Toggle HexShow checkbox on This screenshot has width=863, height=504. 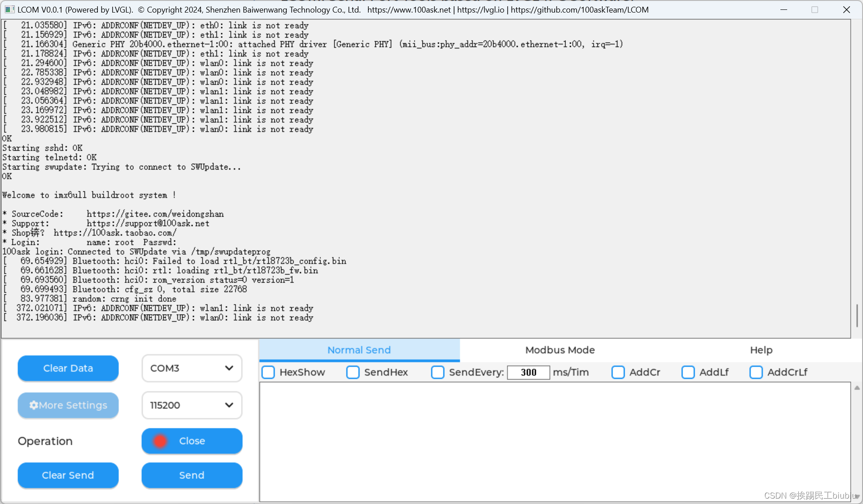pos(269,372)
